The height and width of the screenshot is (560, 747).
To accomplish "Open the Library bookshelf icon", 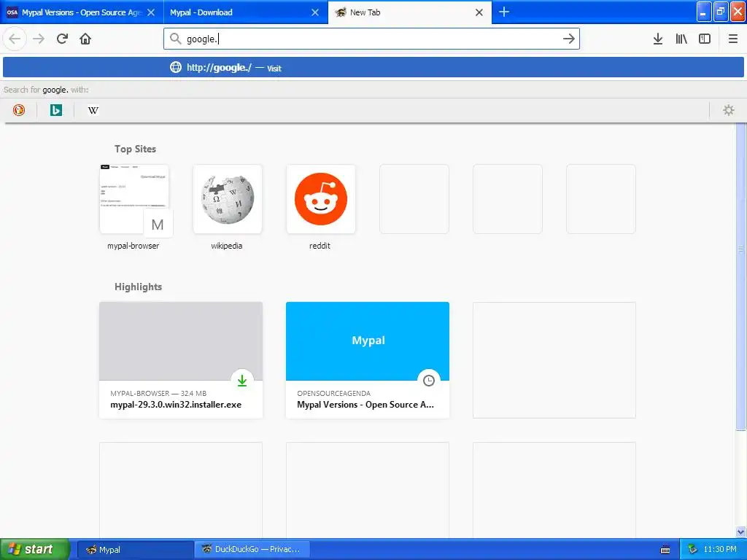I will 681,39.
